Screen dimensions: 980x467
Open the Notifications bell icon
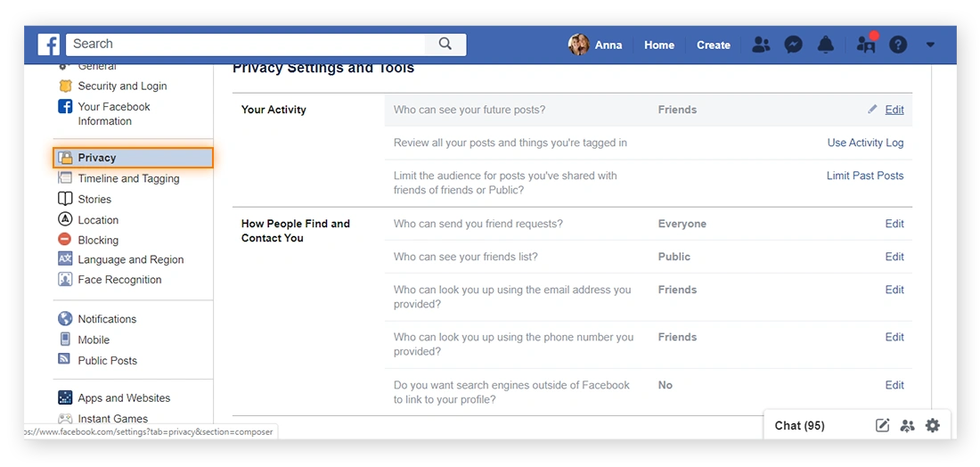click(x=826, y=45)
